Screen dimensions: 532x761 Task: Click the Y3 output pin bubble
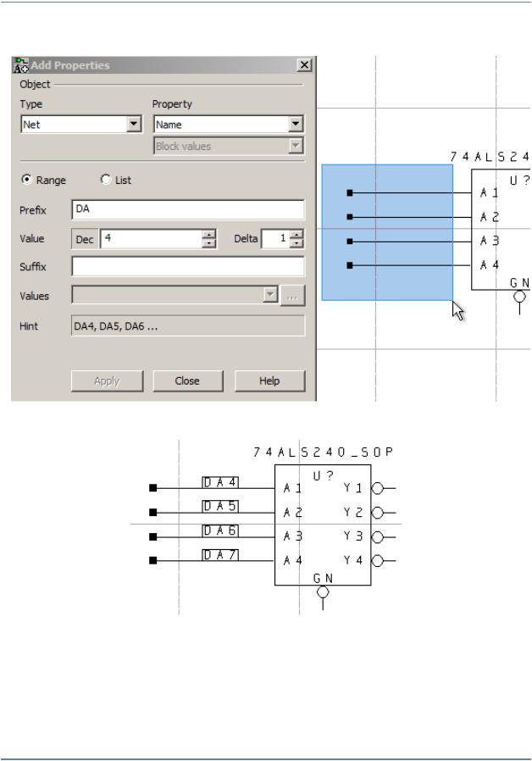point(377,536)
